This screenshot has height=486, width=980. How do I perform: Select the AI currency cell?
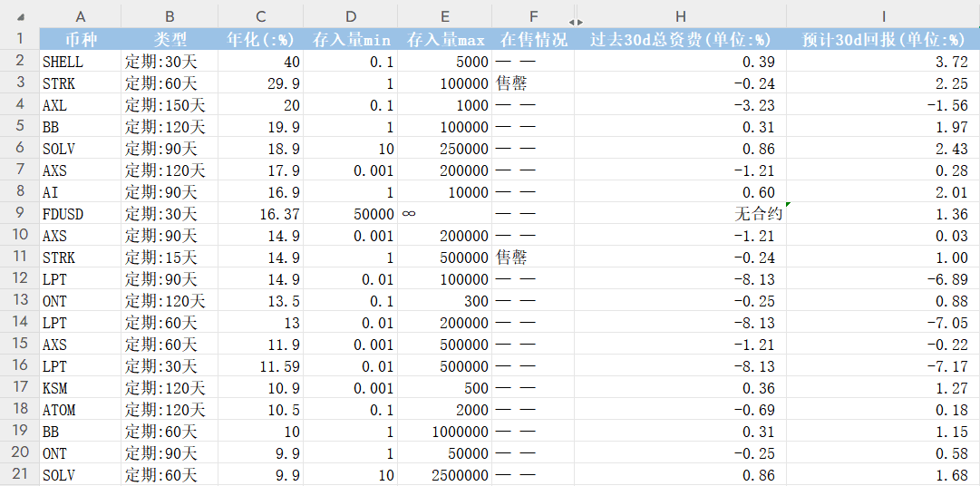(80, 192)
